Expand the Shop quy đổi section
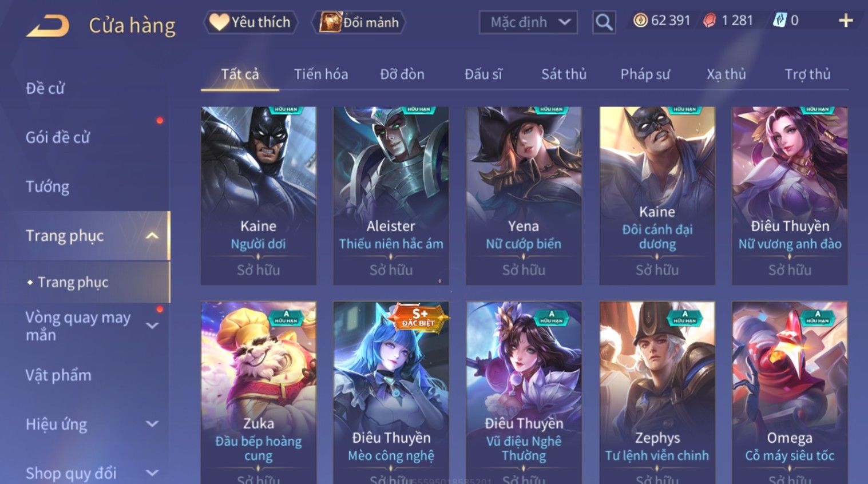This screenshot has width=868, height=484. pos(152,473)
